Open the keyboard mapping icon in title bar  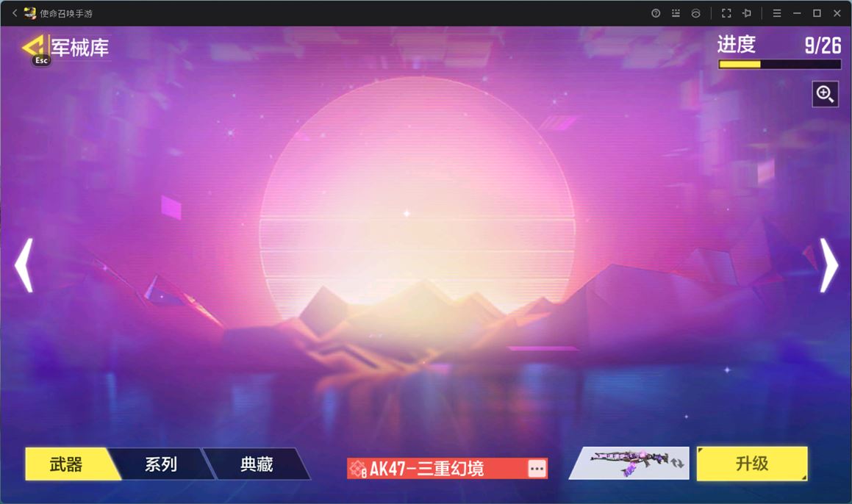pyautogui.click(x=676, y=13)
